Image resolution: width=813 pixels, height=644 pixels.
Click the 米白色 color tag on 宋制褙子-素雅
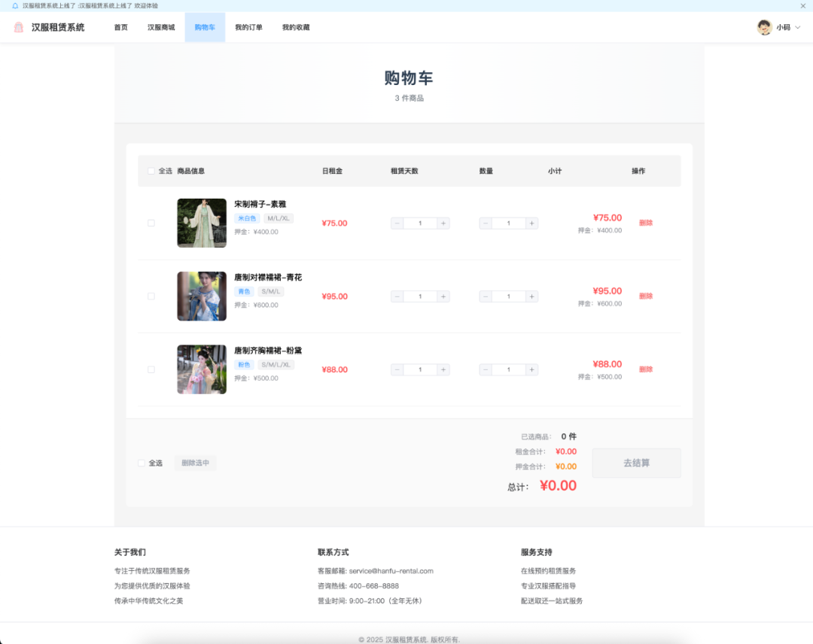(248, 218)
